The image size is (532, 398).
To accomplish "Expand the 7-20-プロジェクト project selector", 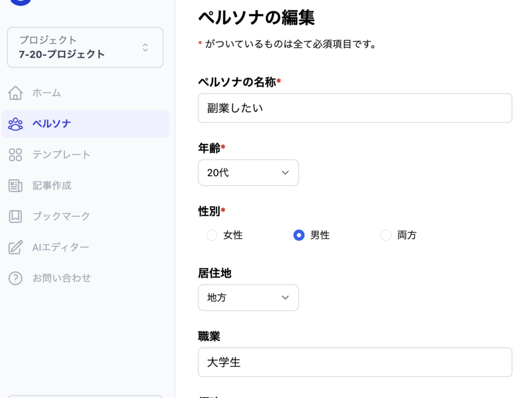I will pyautogui.click(x=85, y=47).
